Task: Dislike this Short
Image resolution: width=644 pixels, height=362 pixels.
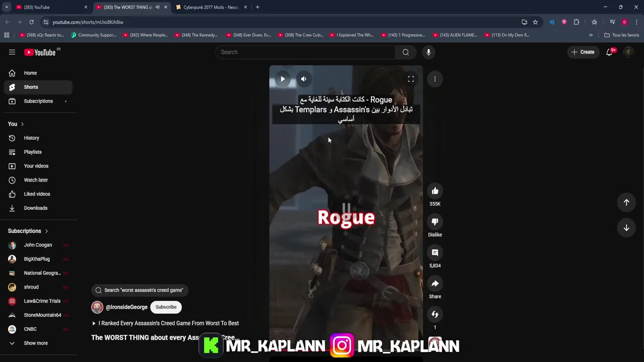Action: tap(435, 222)
